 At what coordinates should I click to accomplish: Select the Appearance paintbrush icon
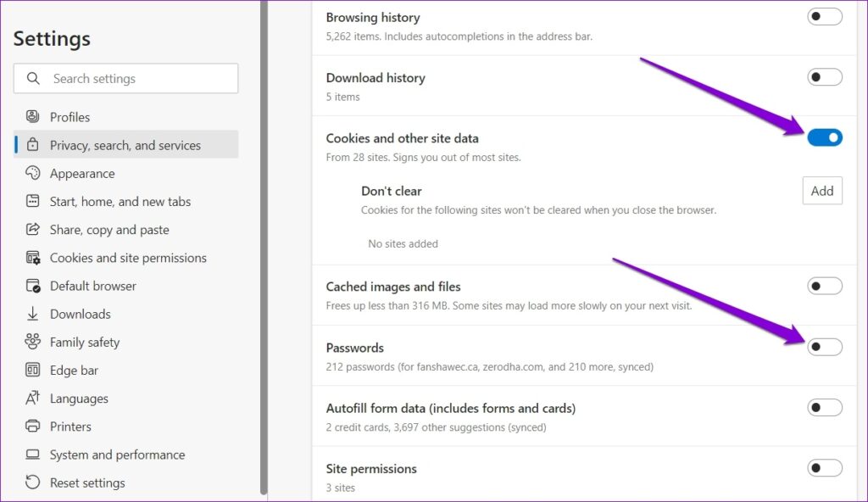tap(31, 173)
